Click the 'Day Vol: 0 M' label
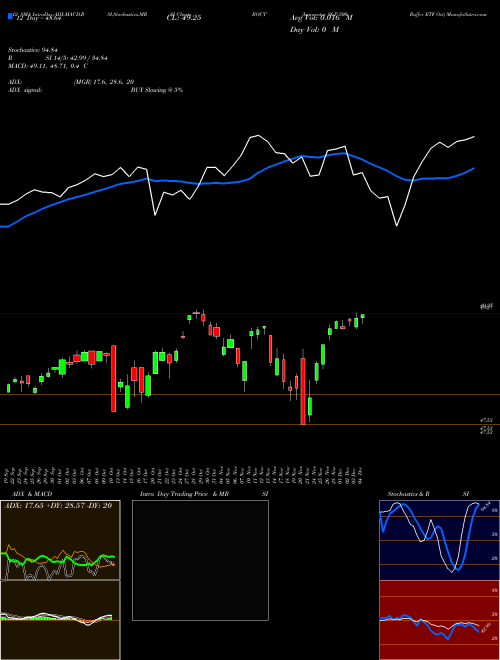500x660 pixels. coord(314,30)
